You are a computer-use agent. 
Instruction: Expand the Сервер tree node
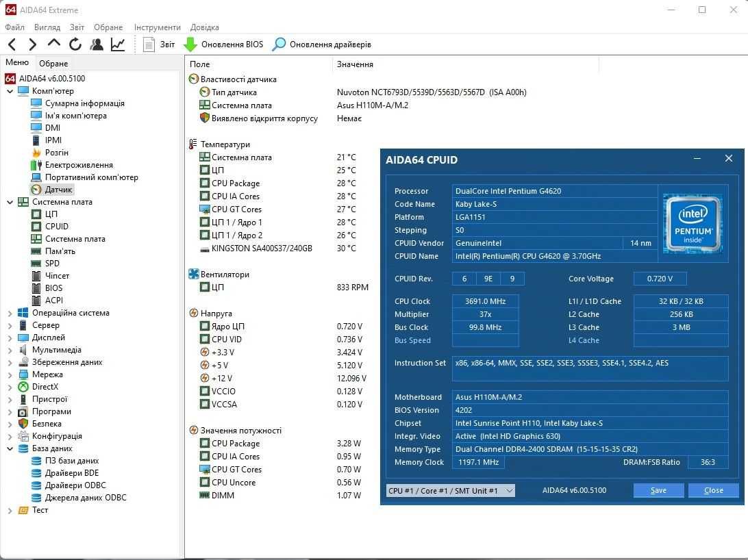10,325
